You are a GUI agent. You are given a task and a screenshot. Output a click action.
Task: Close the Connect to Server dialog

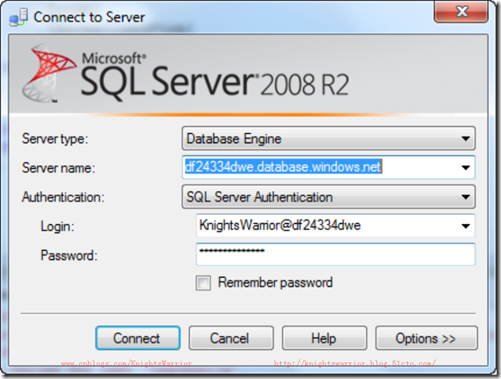[461, 11]
